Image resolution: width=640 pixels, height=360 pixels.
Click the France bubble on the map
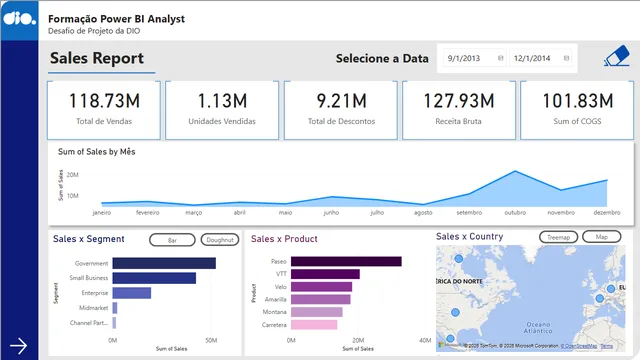(600, 298)
